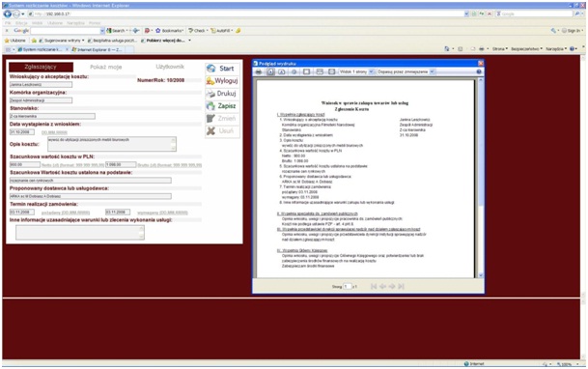The height and width of the screenshot is (369, 588).
Task: Click the browser Forward button
Action: click(16, 14)
